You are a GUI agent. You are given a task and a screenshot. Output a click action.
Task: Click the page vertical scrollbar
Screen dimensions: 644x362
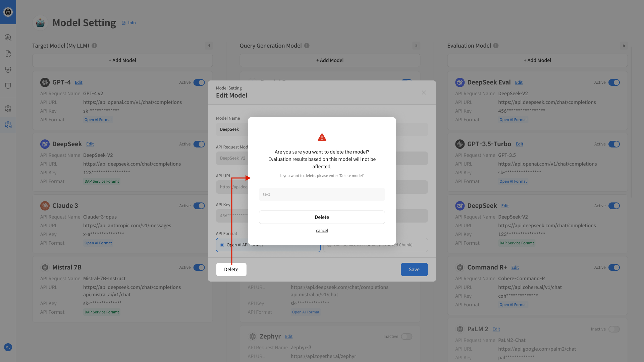[x=632, y=122]
